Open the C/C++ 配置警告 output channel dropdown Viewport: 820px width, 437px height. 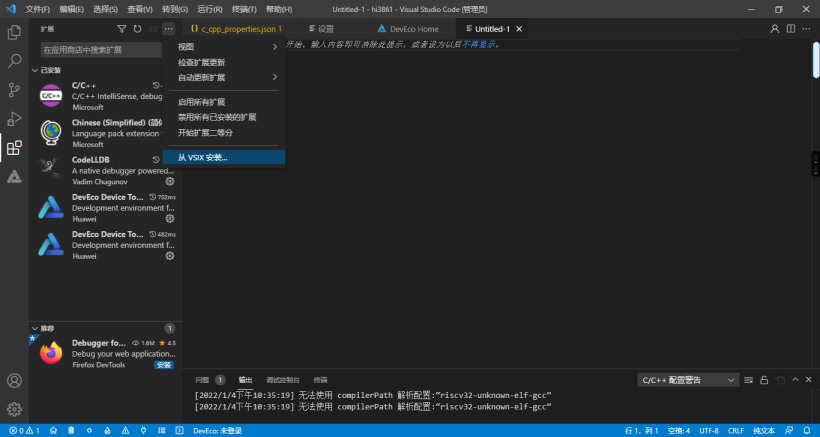[688, 380]
